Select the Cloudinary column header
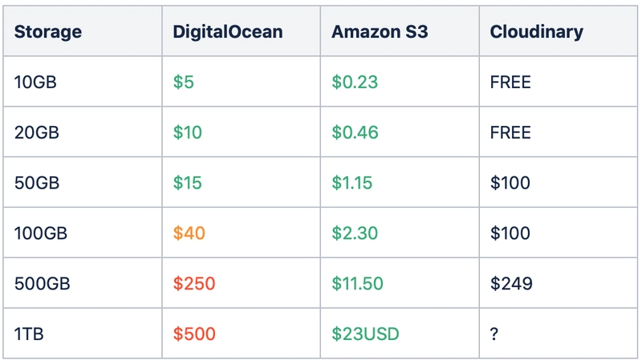The height and width of the screenshot is (364, 642). (x=536, y=32)
